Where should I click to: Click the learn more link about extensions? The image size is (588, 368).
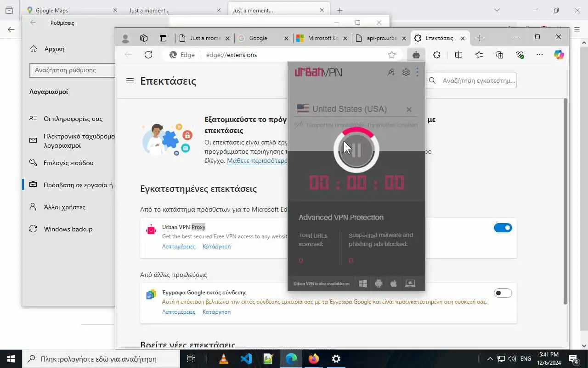coord(257,161)
